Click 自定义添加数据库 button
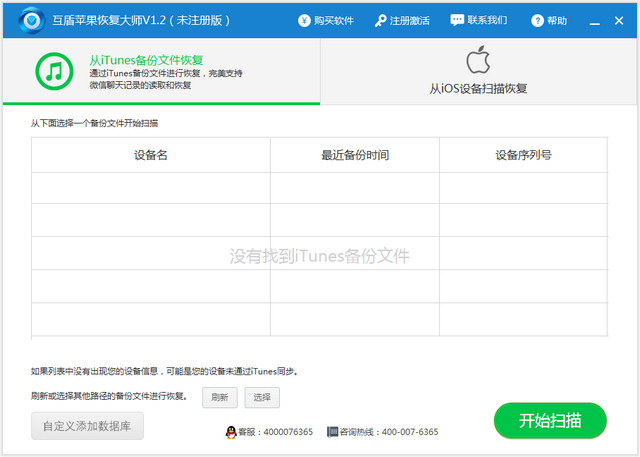The height and width of the screenshot is (457, 640). coord(87,426)
